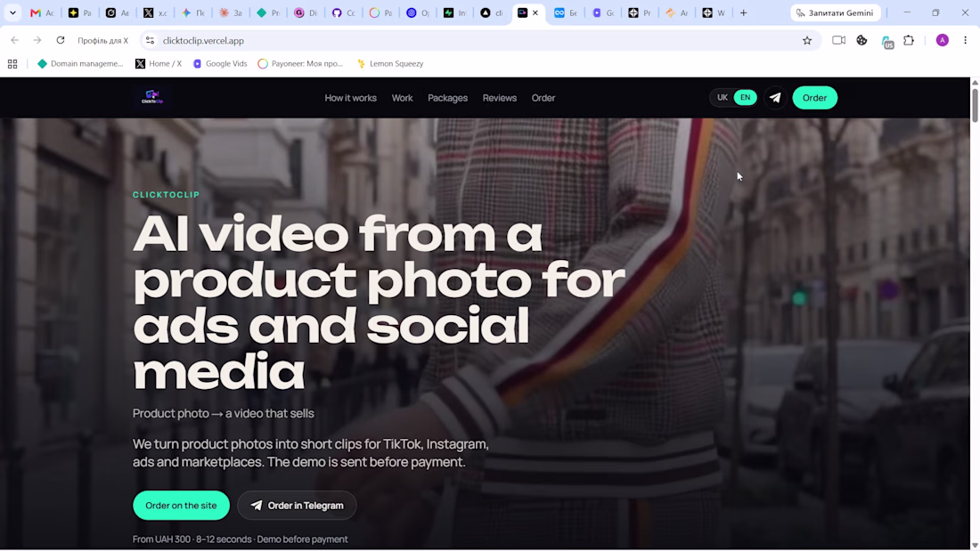
Task: Open the Home / X bookmark
Action: point(159,64)
